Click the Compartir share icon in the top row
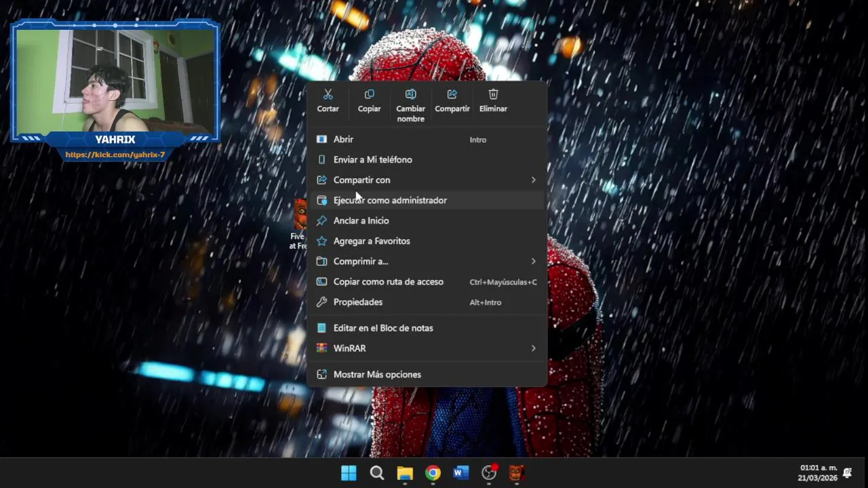Image resolution: width=868 pixels, height=488 pixels. (x=452, y=95)
